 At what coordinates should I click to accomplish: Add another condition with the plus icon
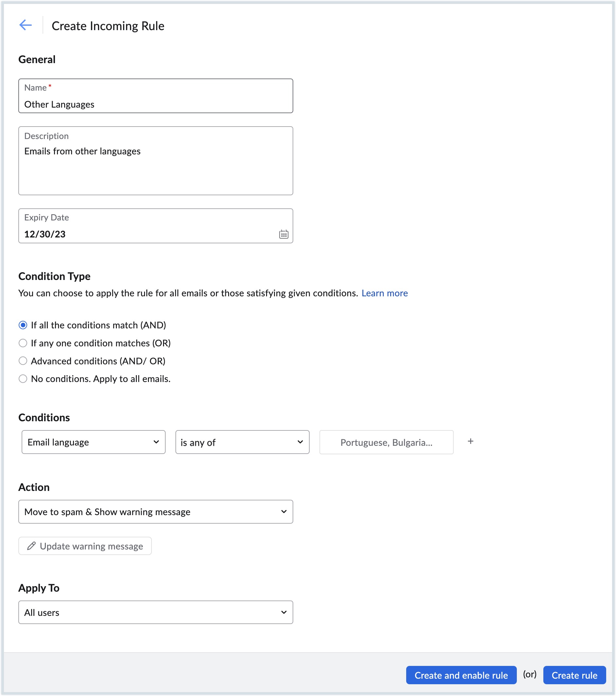(x=470, y=441)
